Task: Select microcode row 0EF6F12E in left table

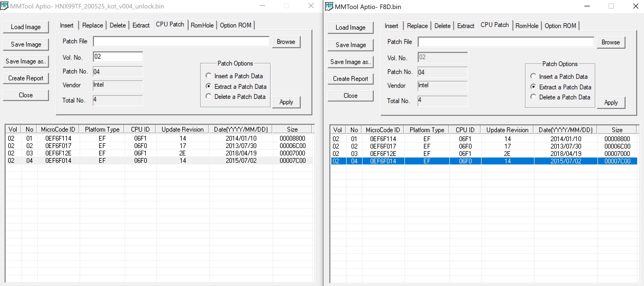Action: point(58,153)
